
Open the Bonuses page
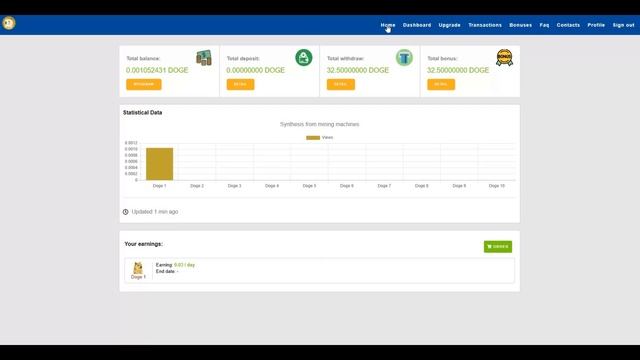(x=520, y=25)
